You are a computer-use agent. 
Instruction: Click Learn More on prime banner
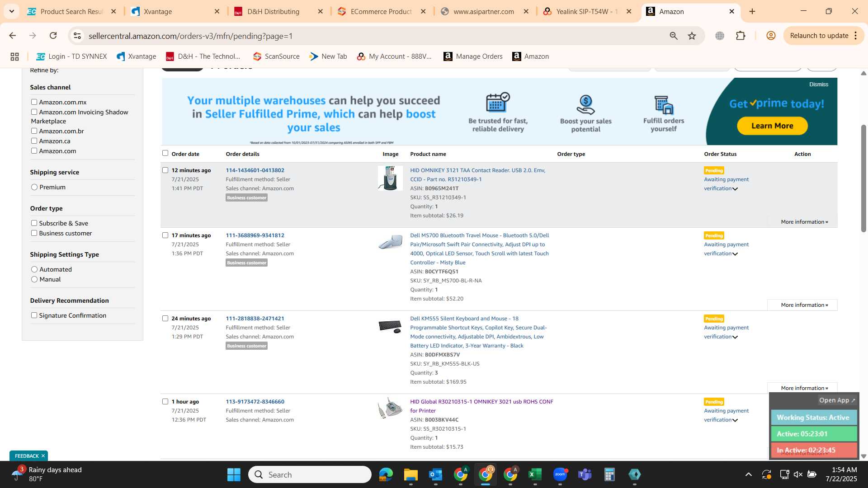(x=772, y=126)
